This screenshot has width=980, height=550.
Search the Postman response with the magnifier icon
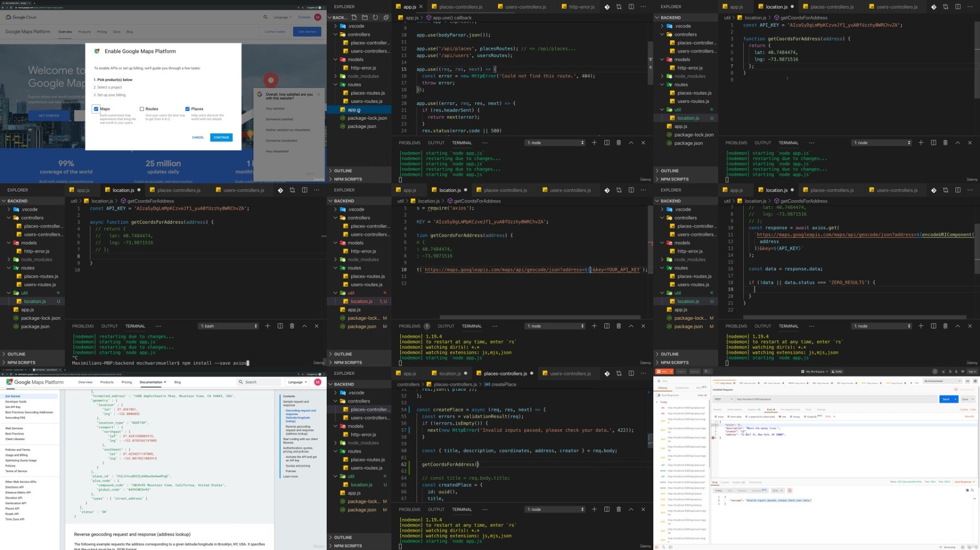[x=972, y=490]
